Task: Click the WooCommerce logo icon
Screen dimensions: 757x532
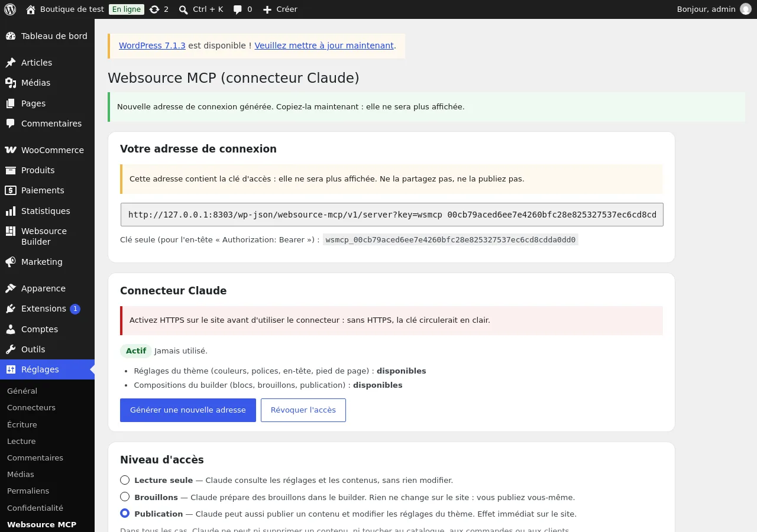Action: (11, 150)
